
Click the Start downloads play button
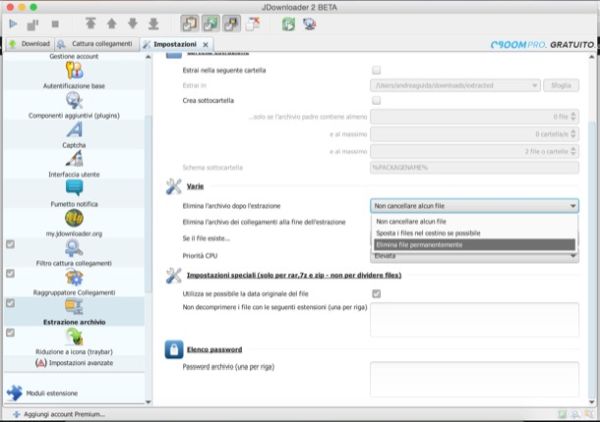click(x=13, y=21)
